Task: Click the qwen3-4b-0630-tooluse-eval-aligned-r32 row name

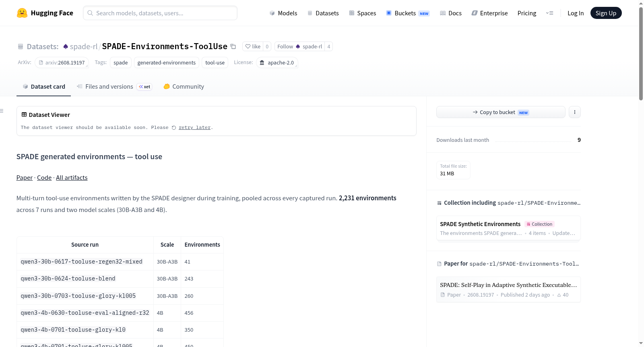Action: (85, 313)
